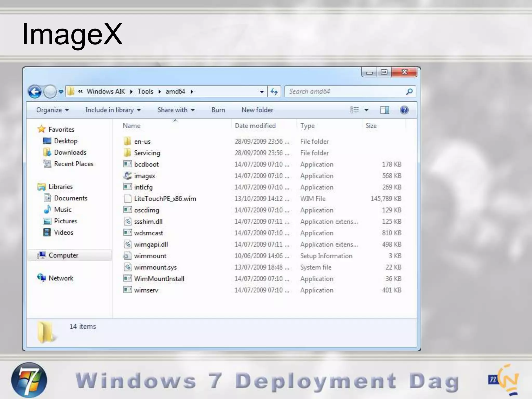Open the recent pages dropdown arrow
532x399 pixels.
(x=61, y=92)
